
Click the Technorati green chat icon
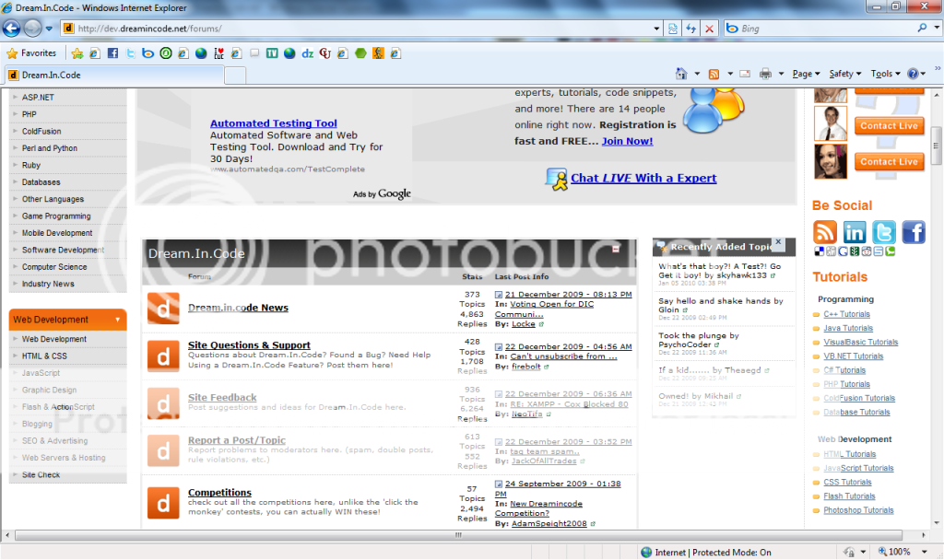coord(890,251)
